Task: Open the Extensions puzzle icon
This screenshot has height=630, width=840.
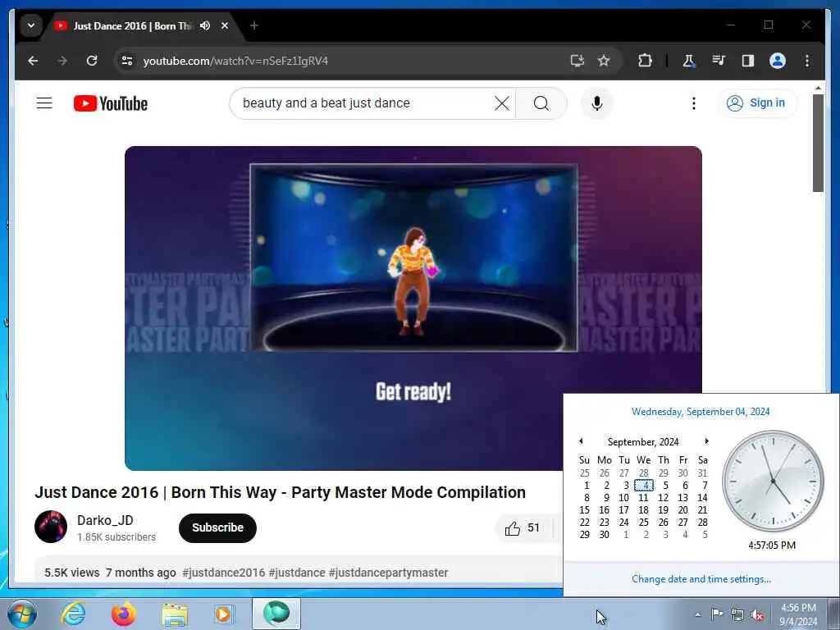Action: (x=645, y=61)
